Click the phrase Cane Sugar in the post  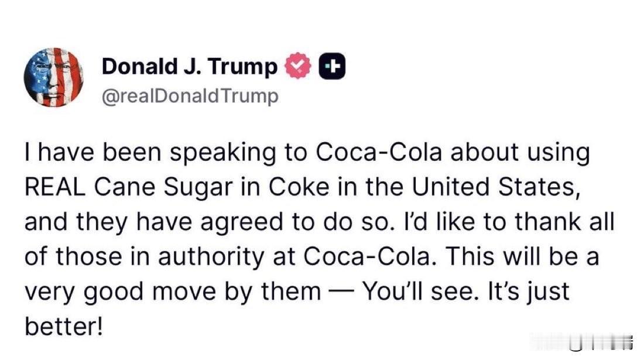tap(163, 187)
